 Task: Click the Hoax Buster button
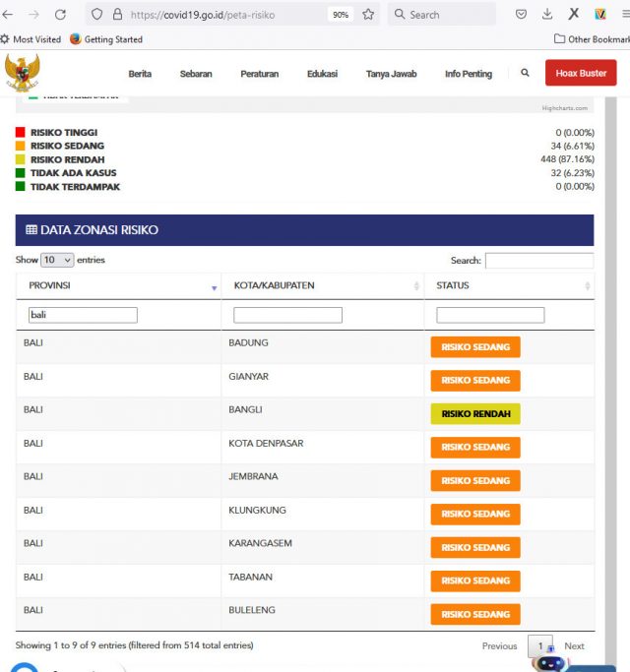[x=581, y=74]
